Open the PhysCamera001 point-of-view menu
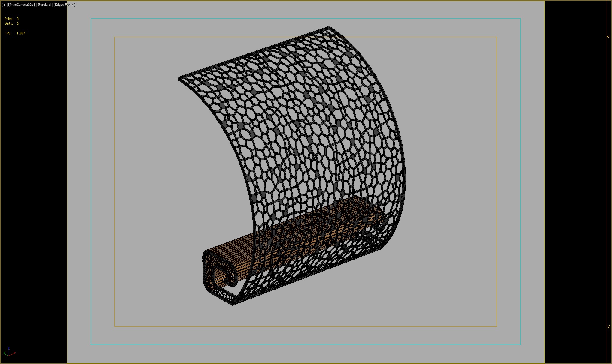612x364 pixels. (x=22, y=5)
